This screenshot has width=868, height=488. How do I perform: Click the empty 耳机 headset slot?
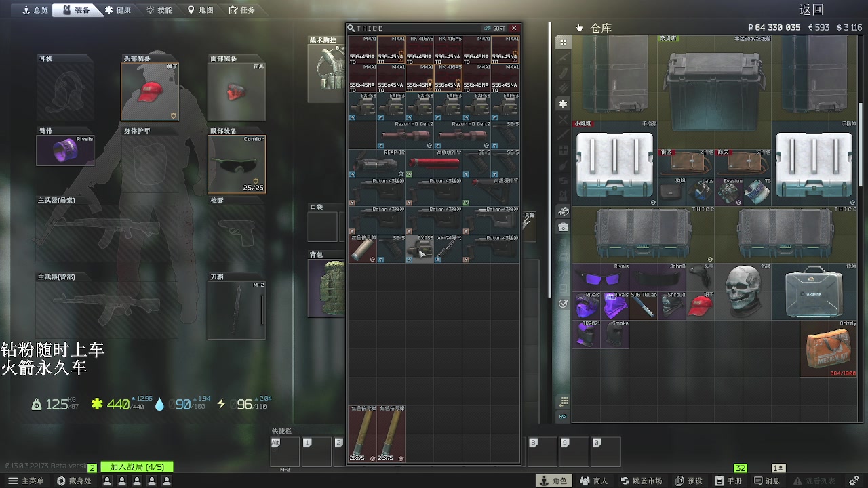pyautogui.click(x=66, y=92)
